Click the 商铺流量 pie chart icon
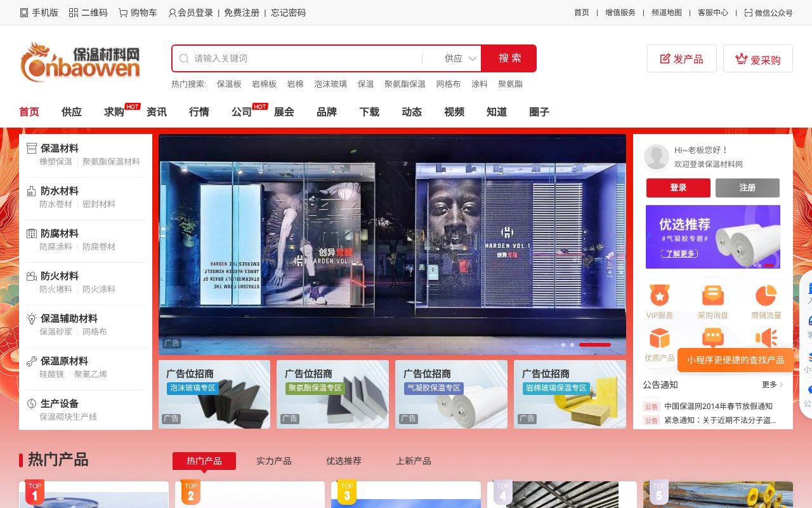This screenshot has height=508, width=812. pos(766,295)
